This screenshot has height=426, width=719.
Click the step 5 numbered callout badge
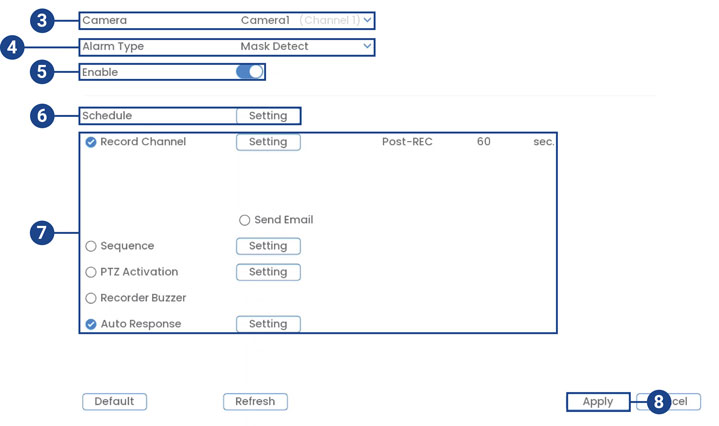(41, 72)
